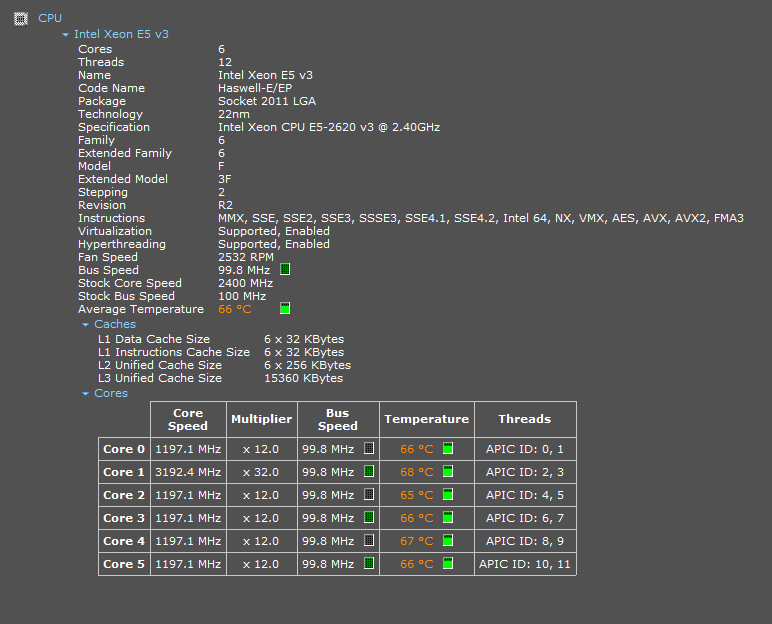The height and width of the screenshot is (624, 772).
Task: Click the Revision value R2
Action: [225, 205]
